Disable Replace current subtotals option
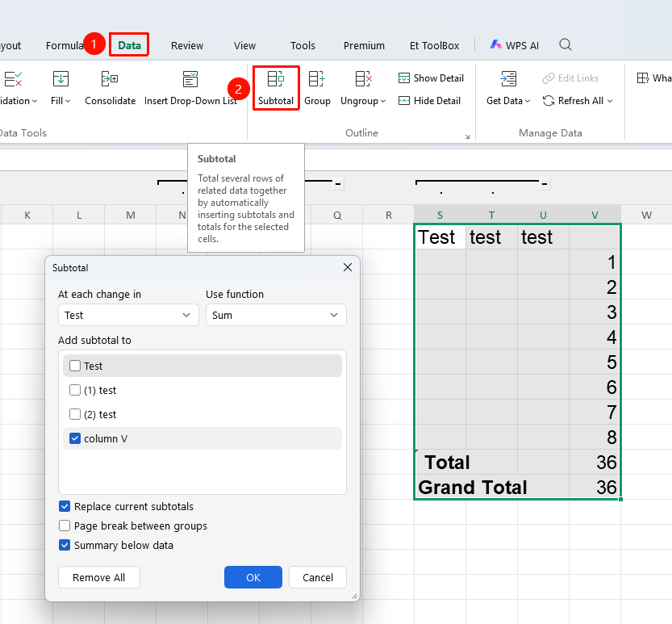Screen dimensions: 672x624 pyautogui.click(x=65, y=506)
